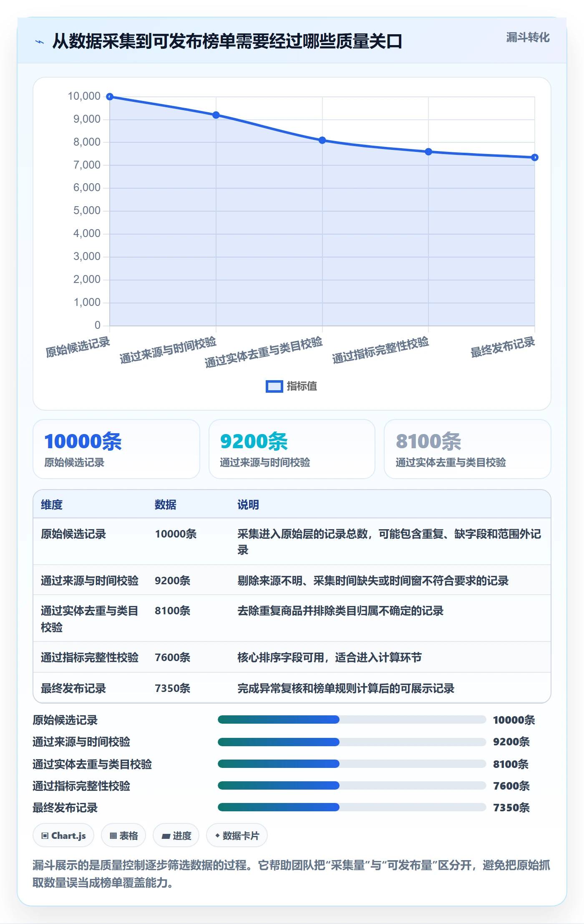Click the Chart.js tag chip
The width and height of the screenshot is (584, 924).
(x=63, y=836)
